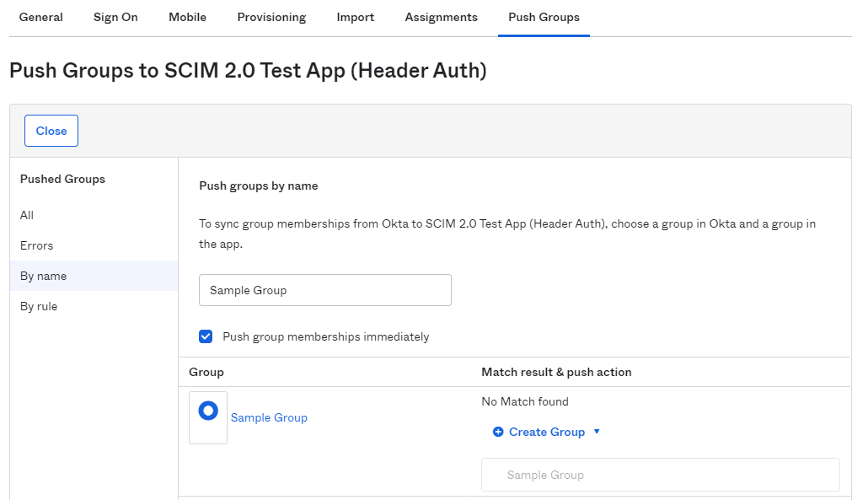Open the General tab
This screenshot has width=868, height=500.
pyautogui.click(x=41, y=17)
